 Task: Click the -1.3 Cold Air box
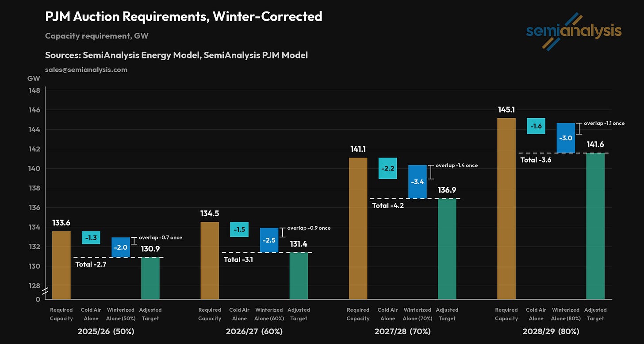[x=91, y=238]
